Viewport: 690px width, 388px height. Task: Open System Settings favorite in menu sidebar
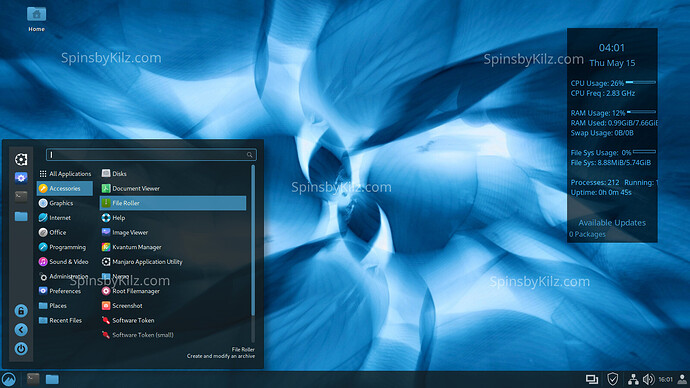click(21, 178)
